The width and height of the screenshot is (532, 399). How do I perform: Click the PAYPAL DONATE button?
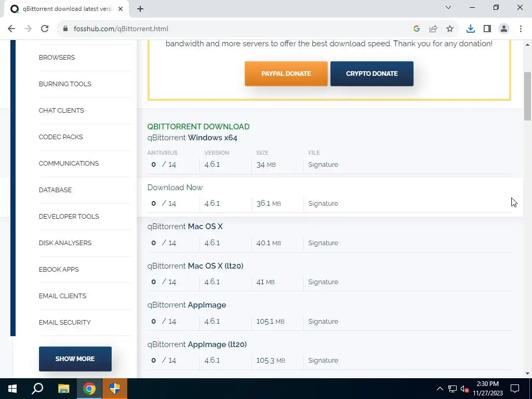(x=286, y=74)
